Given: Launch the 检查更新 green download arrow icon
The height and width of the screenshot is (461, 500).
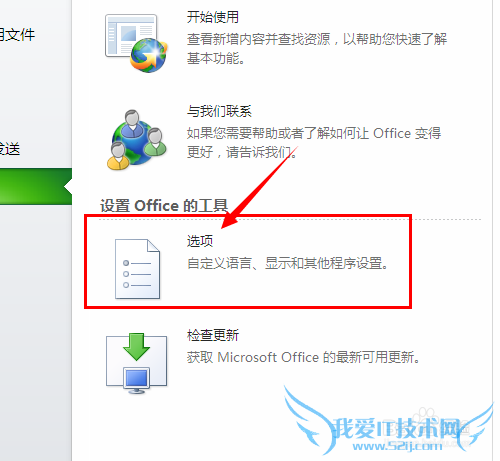Looking at the screenshot, I should [136, 363].
